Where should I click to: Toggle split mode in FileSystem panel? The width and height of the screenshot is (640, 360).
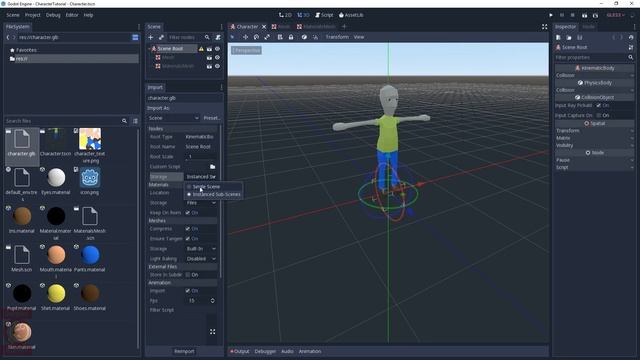tap(135, 37)
